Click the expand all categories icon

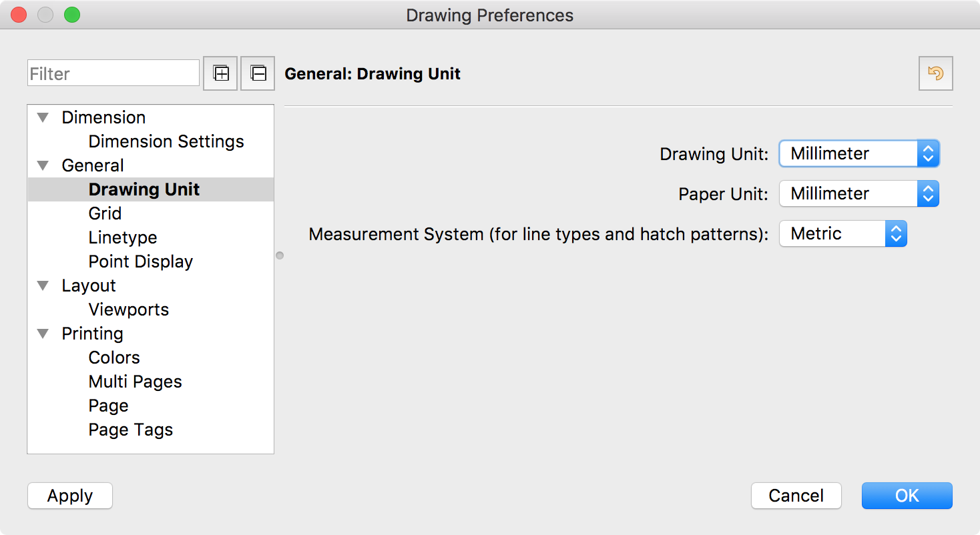[x=220, y=73]
